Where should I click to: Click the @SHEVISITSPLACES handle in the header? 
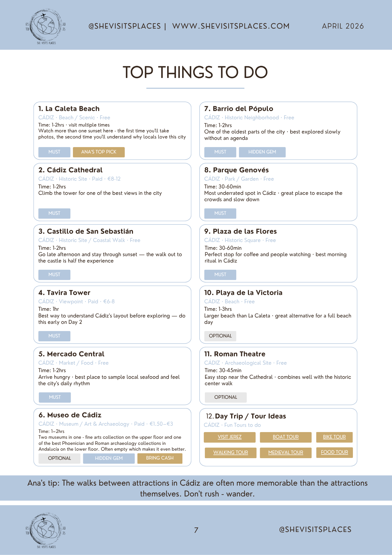(124, 26)
